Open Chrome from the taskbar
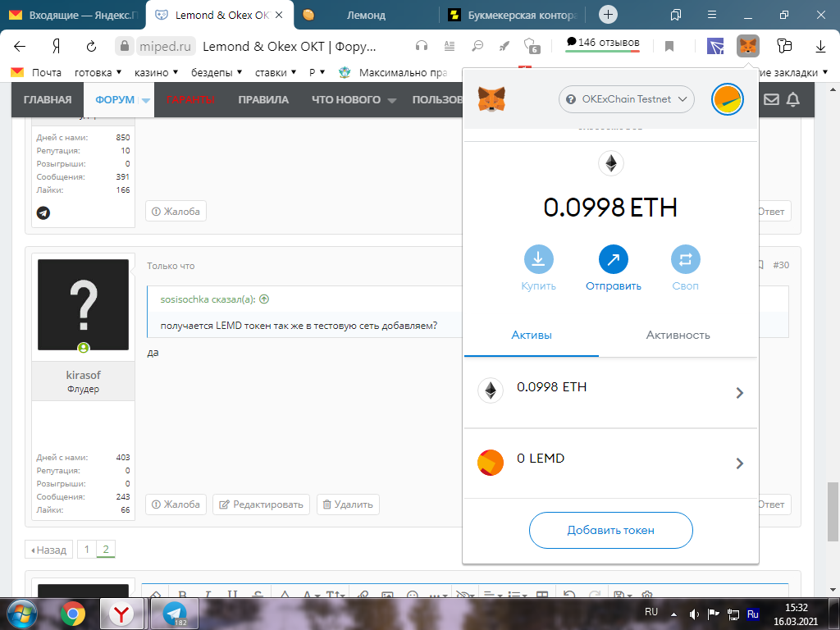 pyautogui.click(x=73, y=614)
